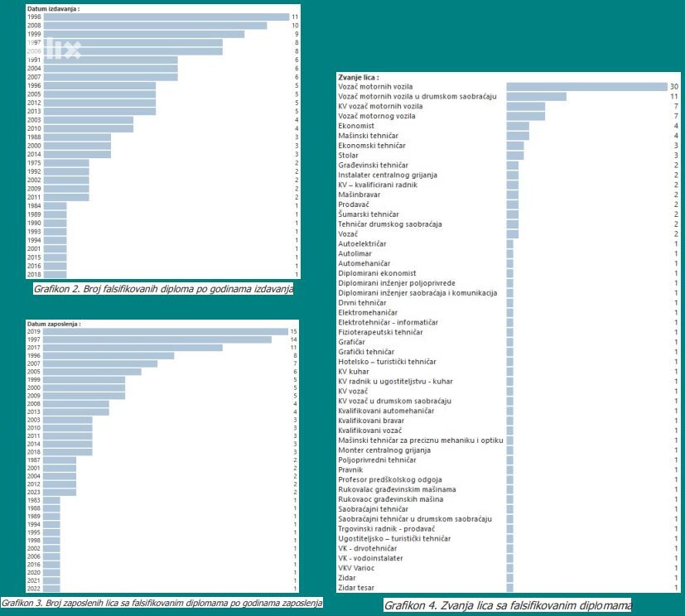Viewport: 685px width, 616px height.
Task: Click the Grafikon 3 caption text
Action: click(x=162, y=603)
